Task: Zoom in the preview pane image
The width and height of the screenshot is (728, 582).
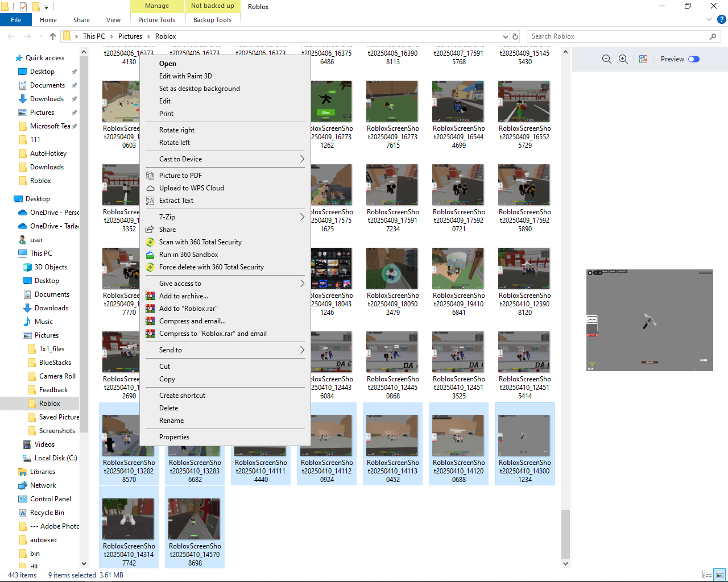Action: point(623,59)
